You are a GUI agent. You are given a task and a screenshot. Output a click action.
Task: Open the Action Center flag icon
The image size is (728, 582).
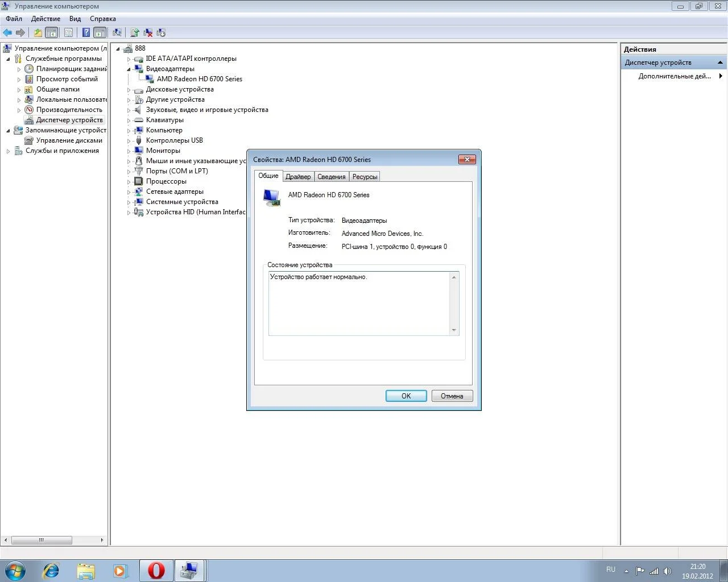[x=640, y=571]
